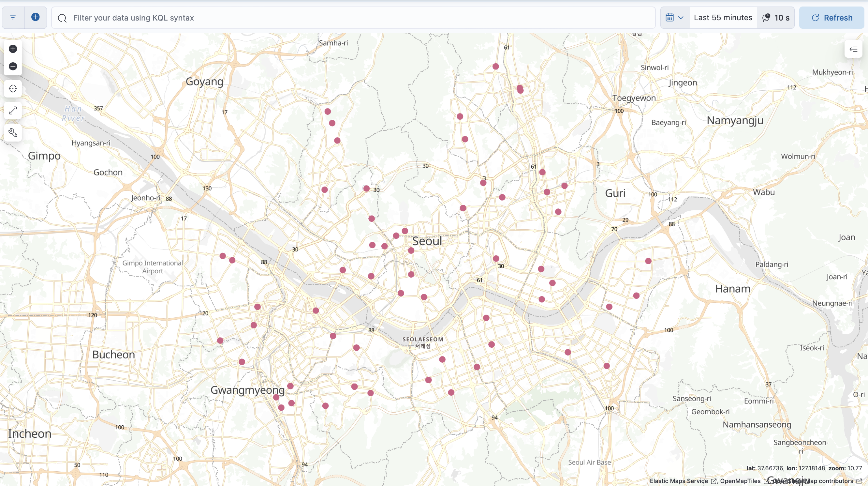Click the Goyang city label
This screenshot has height=486, width=868.
(x=205, y=81)
